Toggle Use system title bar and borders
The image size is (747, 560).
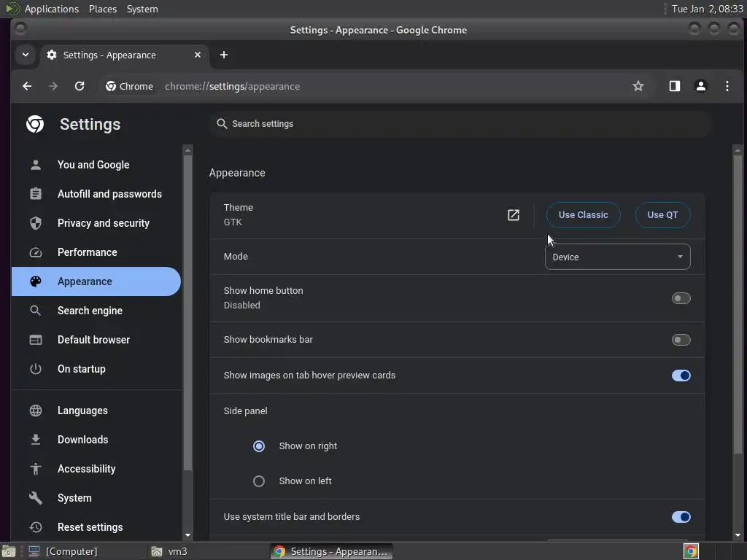tap(681, 517)
